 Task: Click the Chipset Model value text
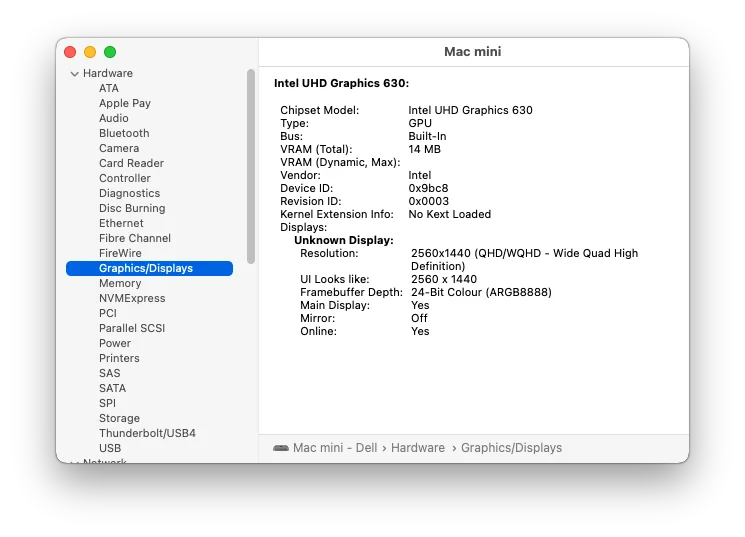470,110
